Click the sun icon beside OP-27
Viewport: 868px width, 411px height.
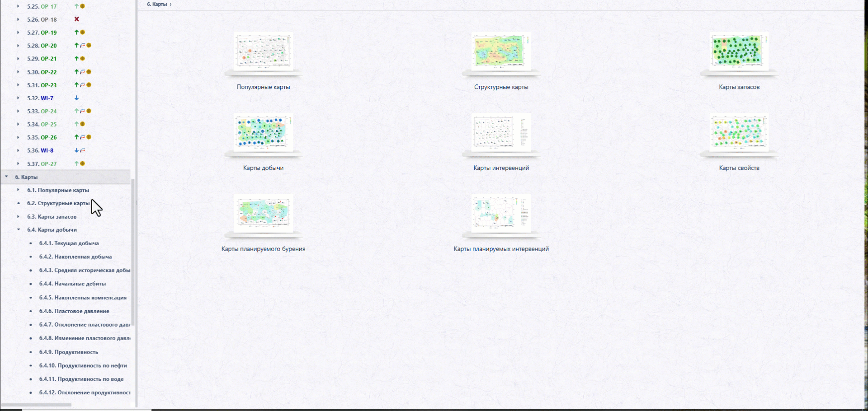(83, 163)
